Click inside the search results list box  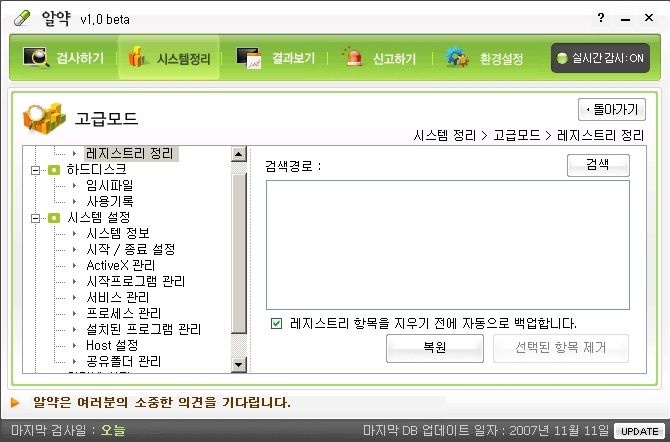pyautogui.click(x=448, y=245)
